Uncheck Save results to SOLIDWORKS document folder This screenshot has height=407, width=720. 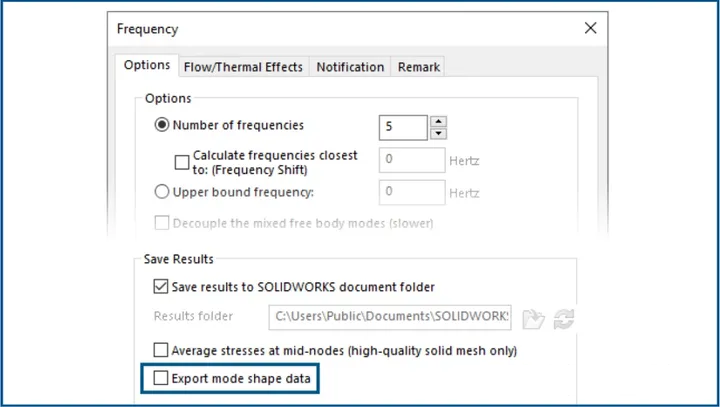(161, 287)
